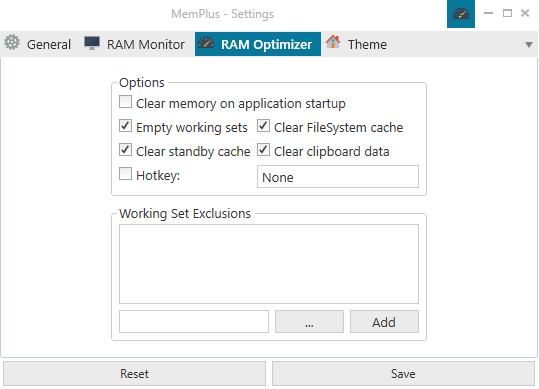Image resolution: width=539 pixels, height=389 pixels.
Task: Click the Add button
Action: [x=384, y=322]
